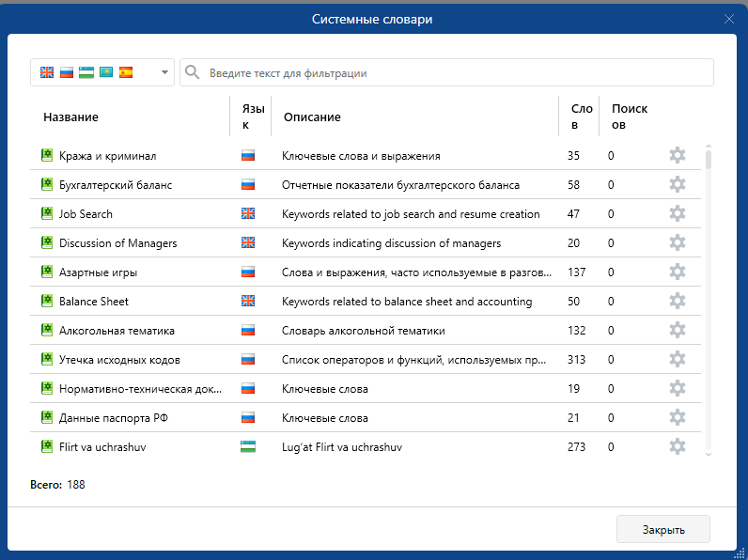The width and height of the screenshot is (748, 560).
Task: Click the scroll up arrow of the list
Action: pyautogui.click(x=708, y=147)
